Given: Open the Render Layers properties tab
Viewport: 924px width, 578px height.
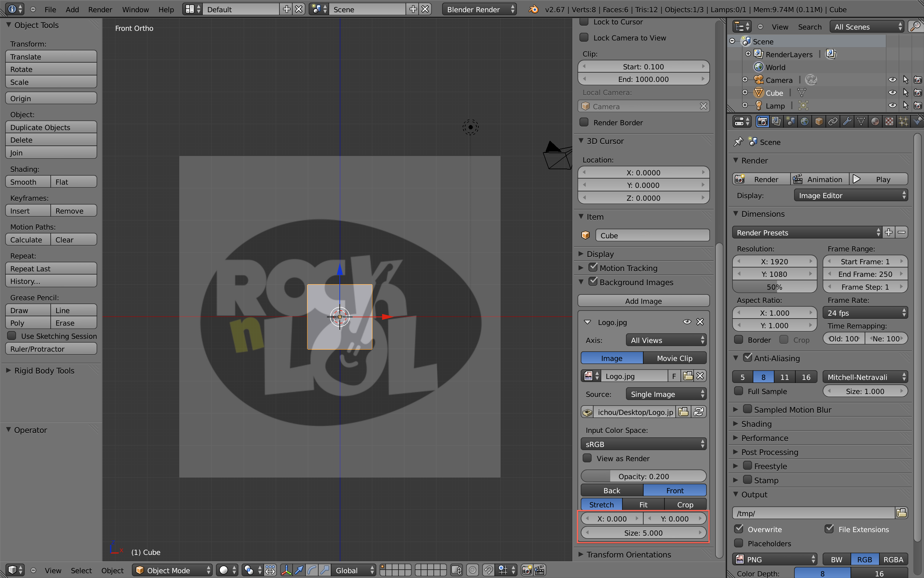Looking at the screenshot, I should tap(776, 122).
